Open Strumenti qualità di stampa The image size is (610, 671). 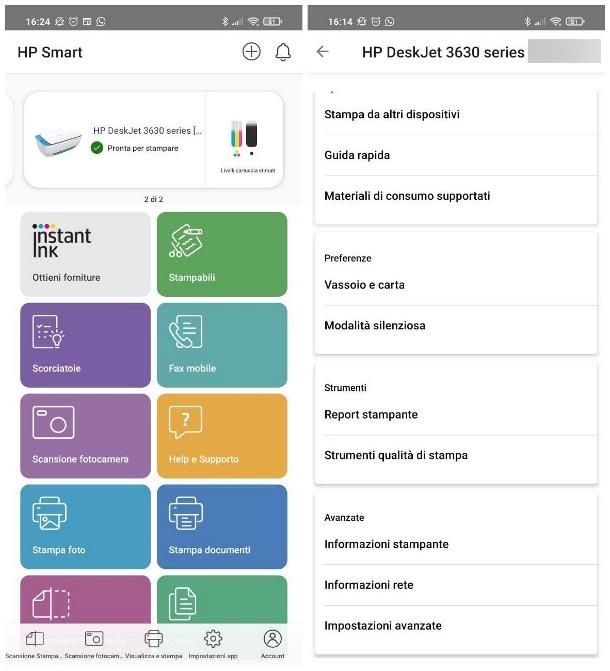(x=456, y=455)
